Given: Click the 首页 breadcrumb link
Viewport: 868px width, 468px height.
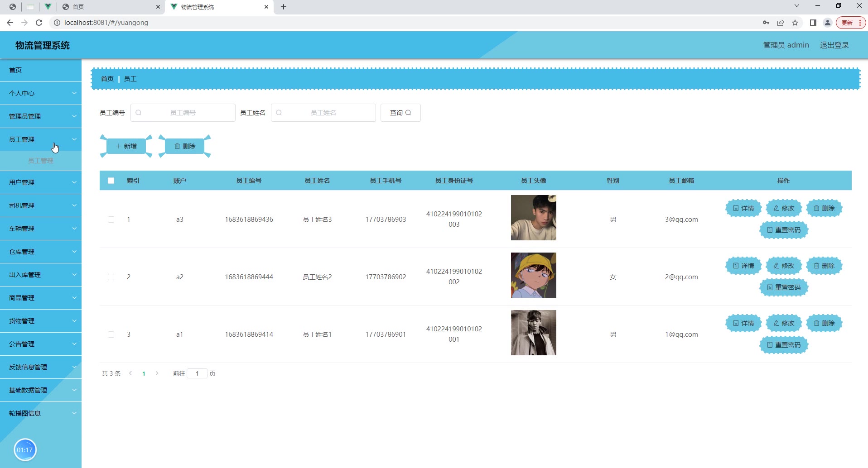Looking at the screenshot, I should click(x=107, y=79).
